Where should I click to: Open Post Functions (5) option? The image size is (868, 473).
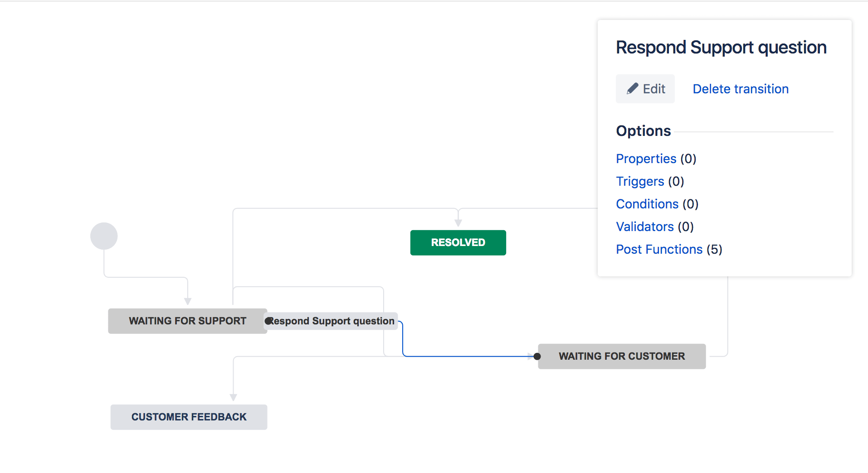coord(669,249)
